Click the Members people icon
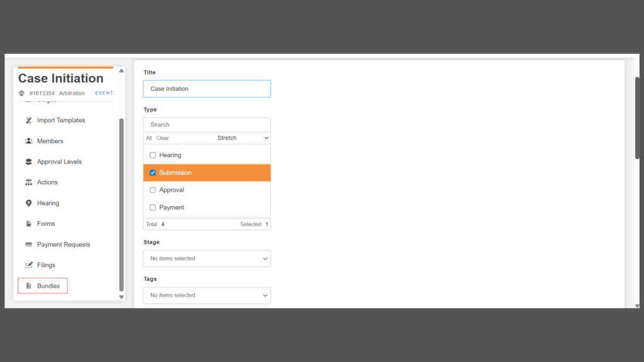This screenshot has width=644, height=362. pos(28,141)
